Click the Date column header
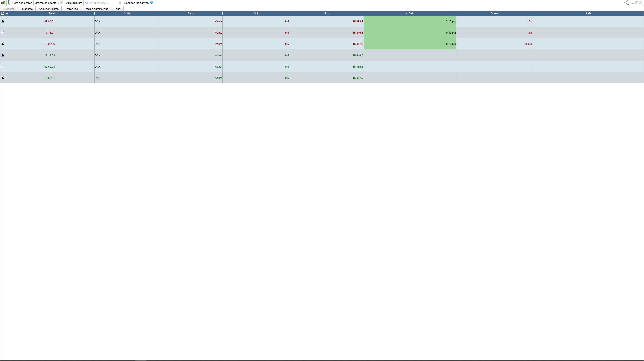644x361 pixels. [52, 13]
